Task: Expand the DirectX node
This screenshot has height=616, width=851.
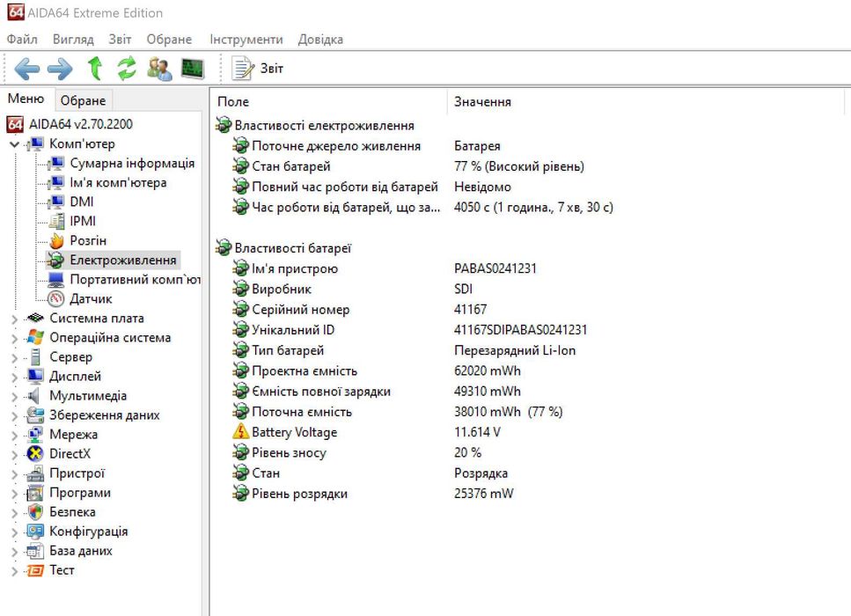Action: (x=15, y=455)
